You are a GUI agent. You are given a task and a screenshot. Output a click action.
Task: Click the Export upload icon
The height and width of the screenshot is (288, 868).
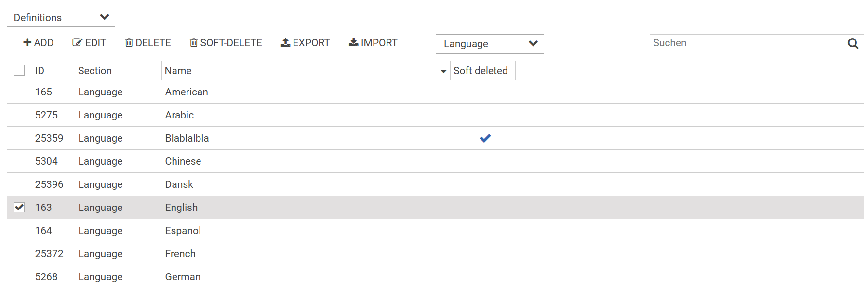285,43
